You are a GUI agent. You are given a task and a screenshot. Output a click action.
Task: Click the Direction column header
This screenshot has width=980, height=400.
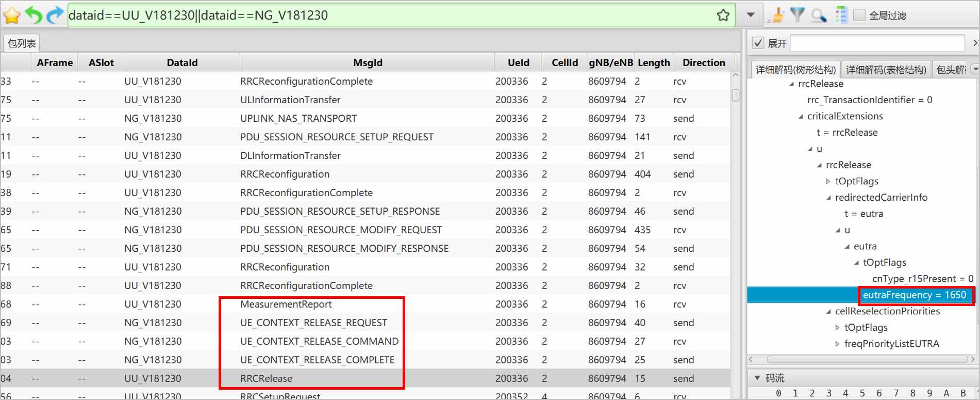click(x=703, y=62)
